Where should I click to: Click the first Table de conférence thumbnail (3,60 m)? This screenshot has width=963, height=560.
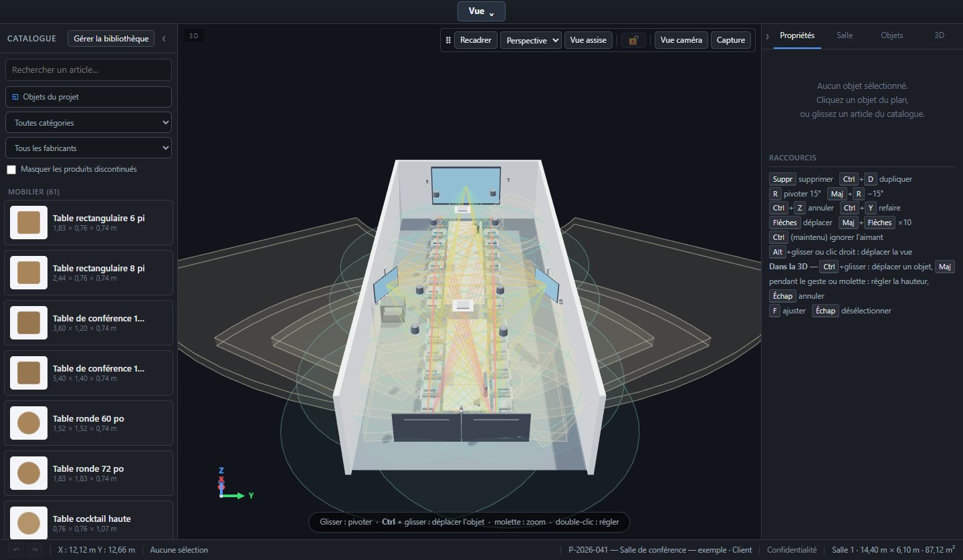29,323
